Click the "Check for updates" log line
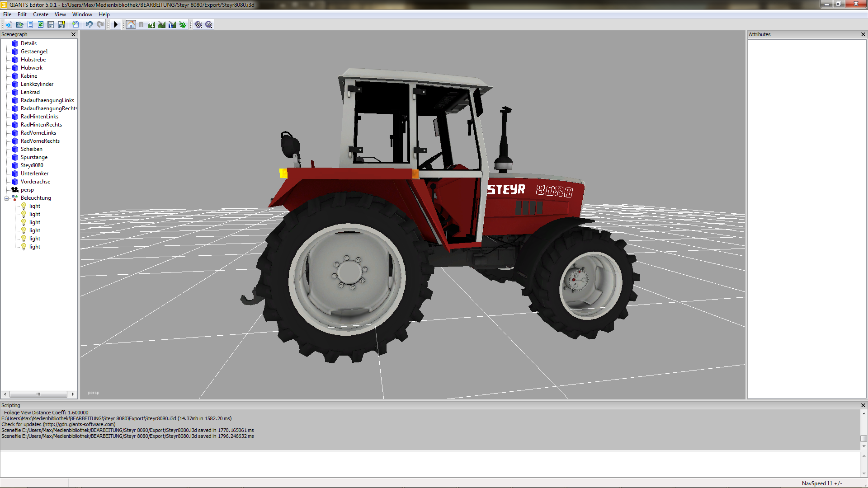 click(58, 424)
